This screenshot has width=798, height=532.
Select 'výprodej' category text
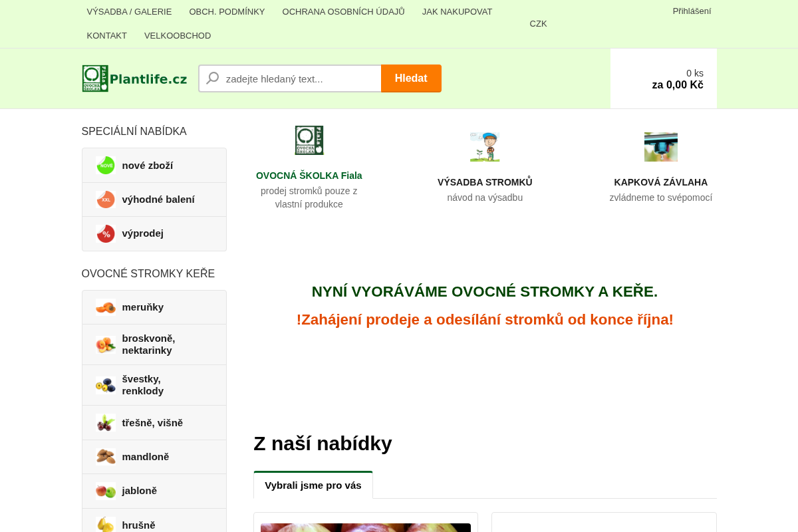(x=143, y=233)
